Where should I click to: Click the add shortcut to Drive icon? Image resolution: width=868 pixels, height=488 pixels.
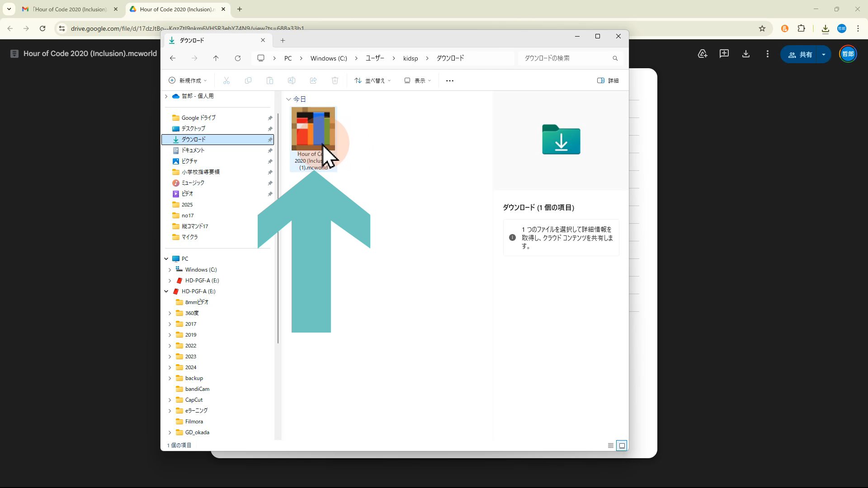pos(703,54)
